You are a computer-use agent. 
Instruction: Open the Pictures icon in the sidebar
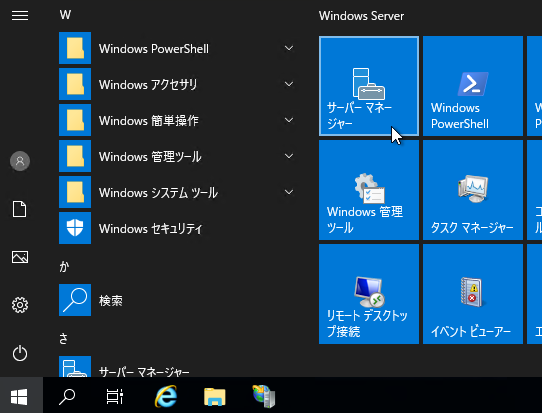[x=20, y=257]
